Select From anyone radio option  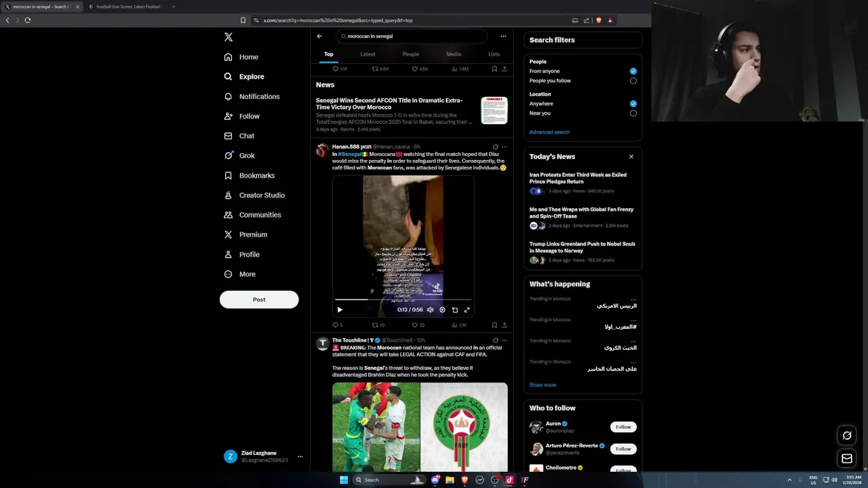click(633, 71)
